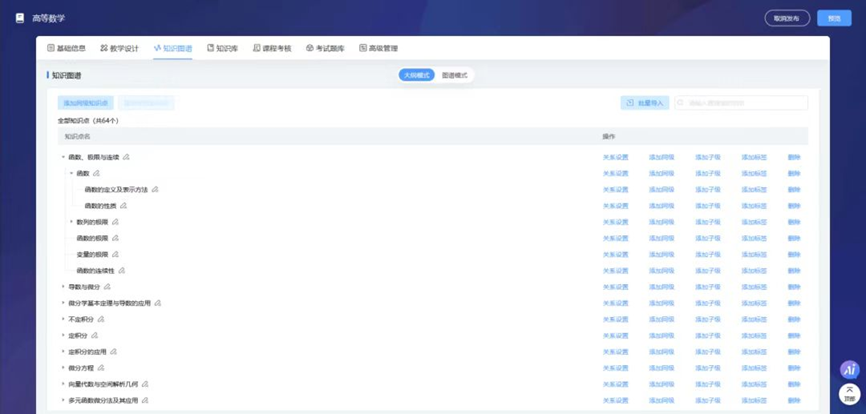Click 添加同级 in 定积分的应用 row
Screen dimensions: 866x414
662,352
